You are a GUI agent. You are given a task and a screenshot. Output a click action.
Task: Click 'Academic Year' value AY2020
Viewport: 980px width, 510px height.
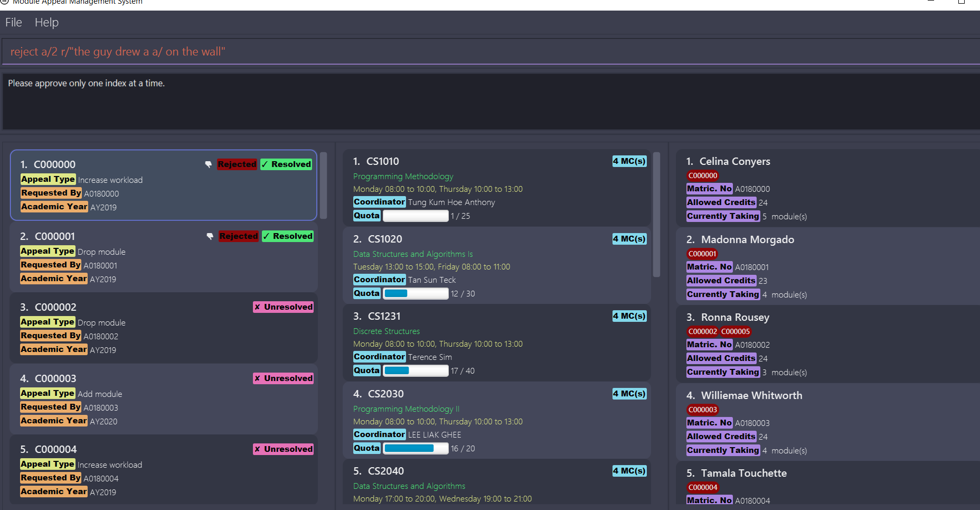tap(103, 422)
